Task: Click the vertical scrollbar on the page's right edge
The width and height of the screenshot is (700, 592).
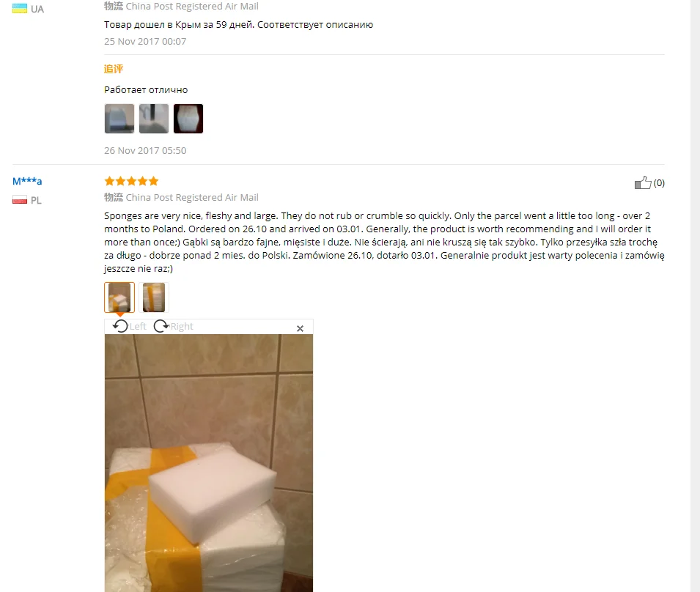Action: point(695,296)
